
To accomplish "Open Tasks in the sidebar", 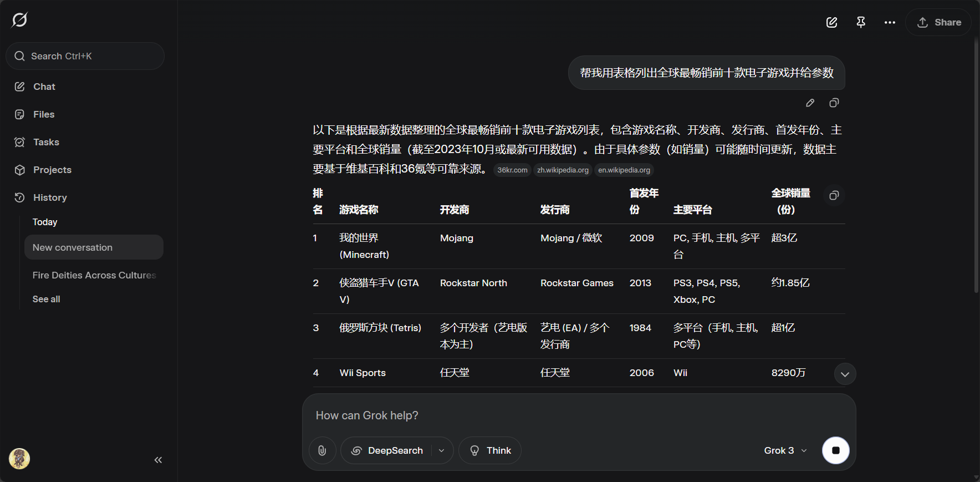I will pos(45,142).
